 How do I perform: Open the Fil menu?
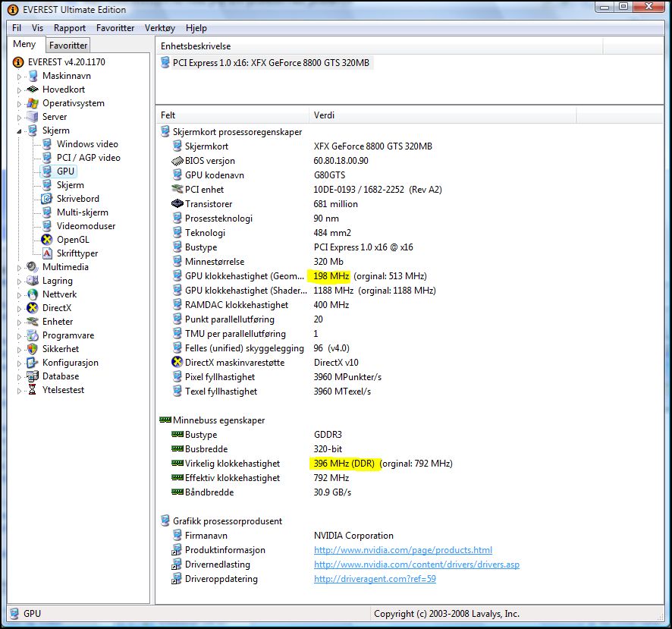click(17, 28)
